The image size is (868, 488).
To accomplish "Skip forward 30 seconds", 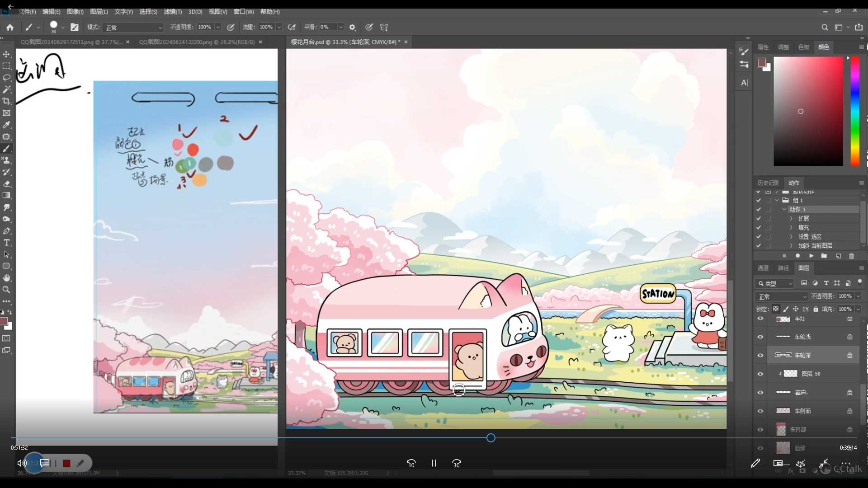I will tap(457, 463).
